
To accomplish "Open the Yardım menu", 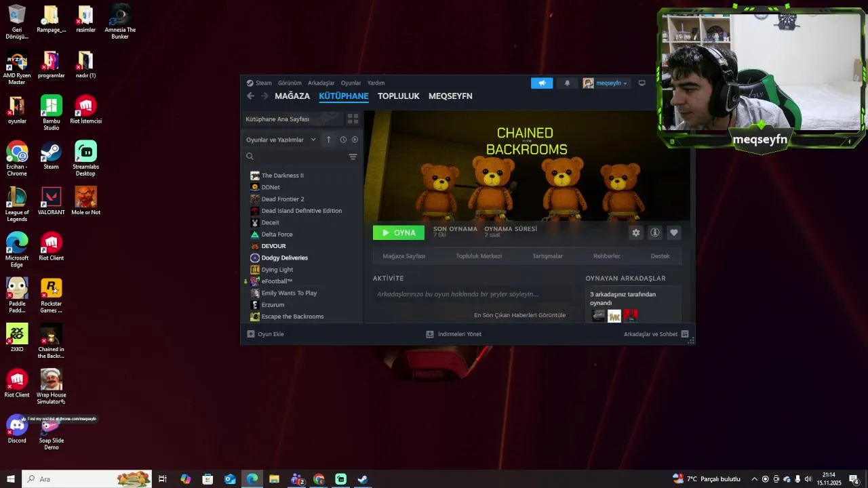I will [x=376, y=83].
